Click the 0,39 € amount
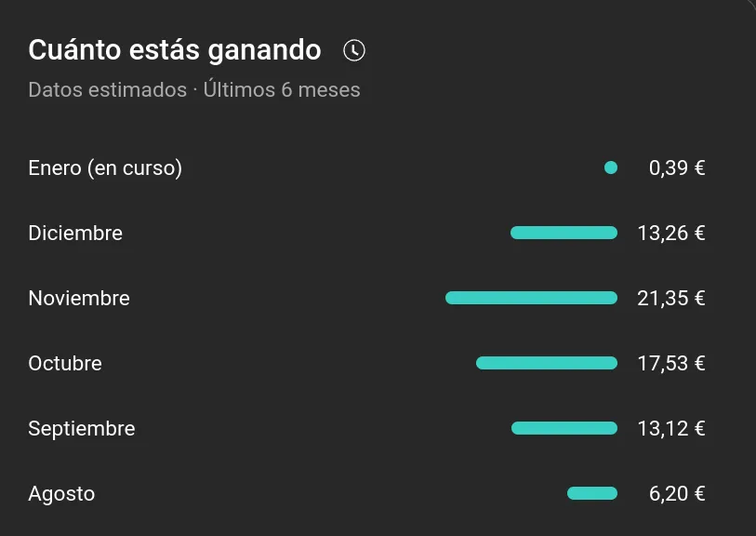Image resolution: width=756 pixels, height=536 pixels. 677,168
